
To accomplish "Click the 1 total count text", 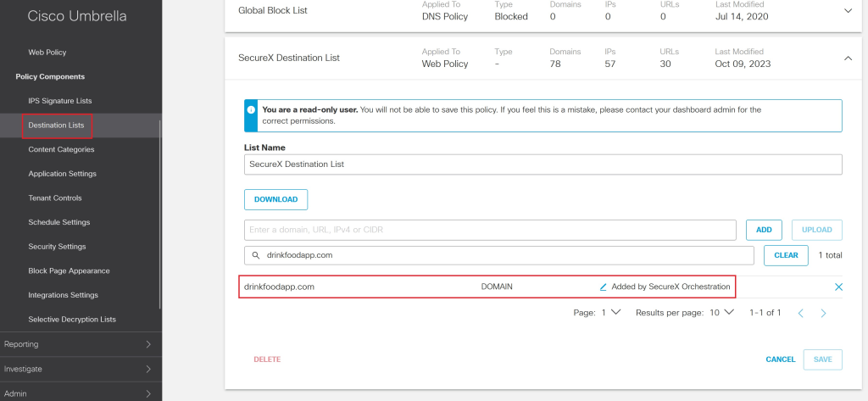I will click(x=831, y=255).
